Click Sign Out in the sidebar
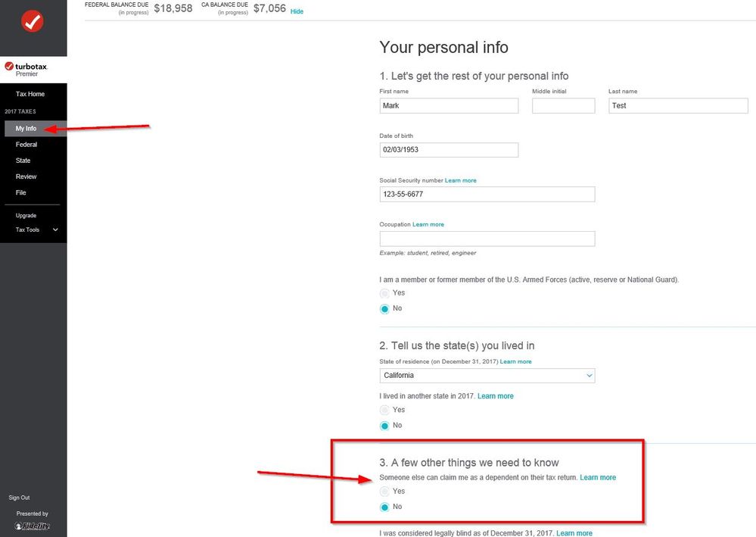756x537 pixels. point(19,498)
